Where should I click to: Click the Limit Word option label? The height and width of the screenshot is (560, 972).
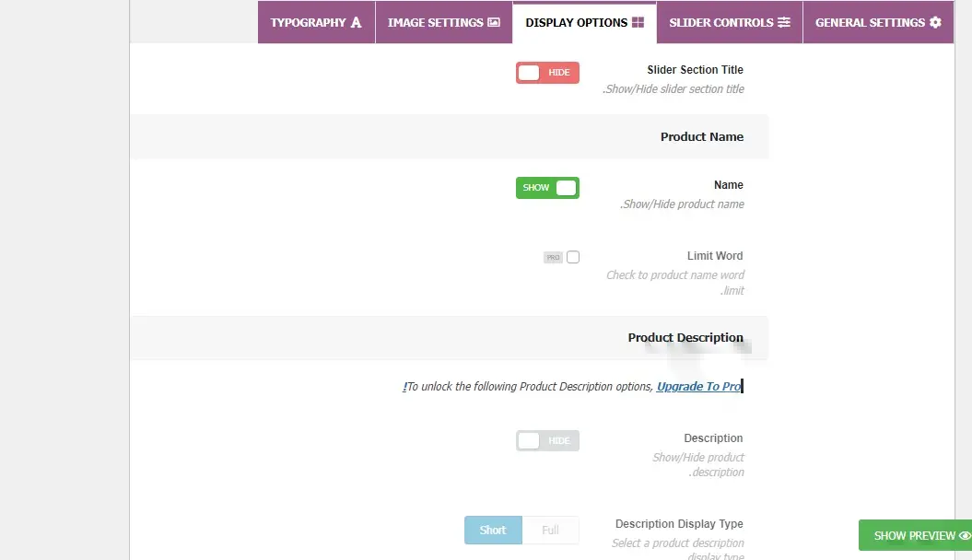(714, 256)
